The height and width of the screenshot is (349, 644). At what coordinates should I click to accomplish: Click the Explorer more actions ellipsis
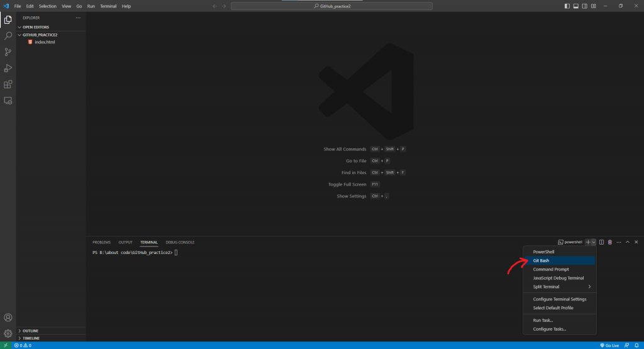coord(78,18)
